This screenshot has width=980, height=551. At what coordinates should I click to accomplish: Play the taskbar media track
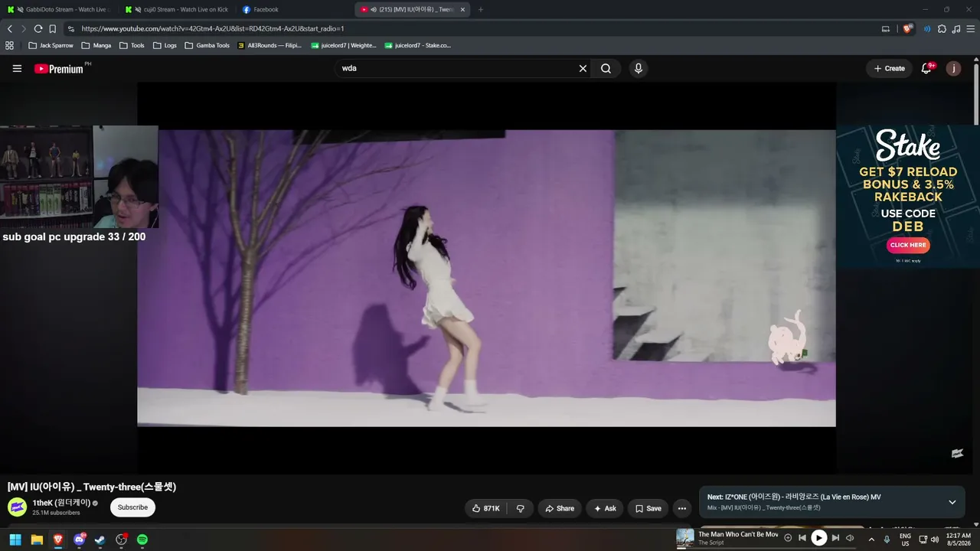click(x=818, y=538)
